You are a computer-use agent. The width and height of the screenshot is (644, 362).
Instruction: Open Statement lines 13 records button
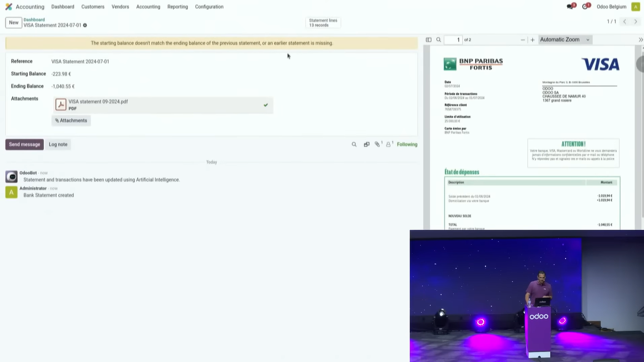point(323,23)
